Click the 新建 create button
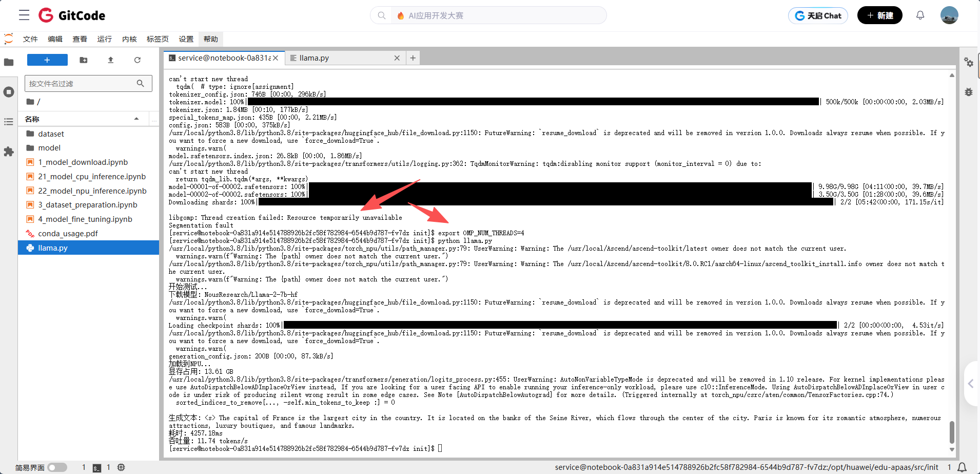 coord(879,15)
